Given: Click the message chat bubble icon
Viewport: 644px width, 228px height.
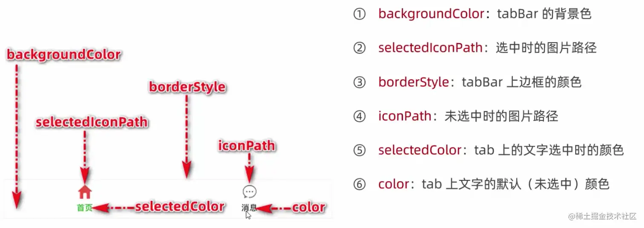Looking at the screenshot, I should point(249,192).
